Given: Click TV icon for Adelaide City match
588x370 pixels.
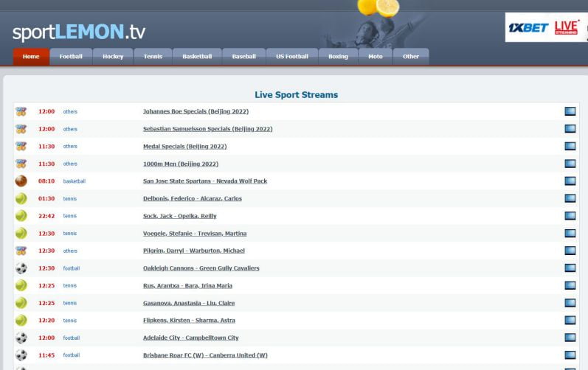Looking at the screenshot, I should pyautogui.click(x=570, y=338).
